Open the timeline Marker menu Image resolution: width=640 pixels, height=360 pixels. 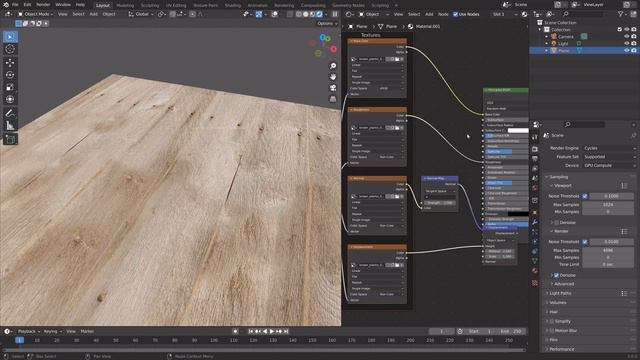(x=87, y=331)
